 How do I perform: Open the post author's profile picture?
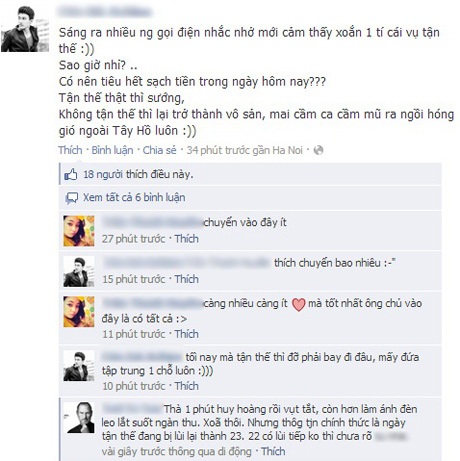(25, 29)
